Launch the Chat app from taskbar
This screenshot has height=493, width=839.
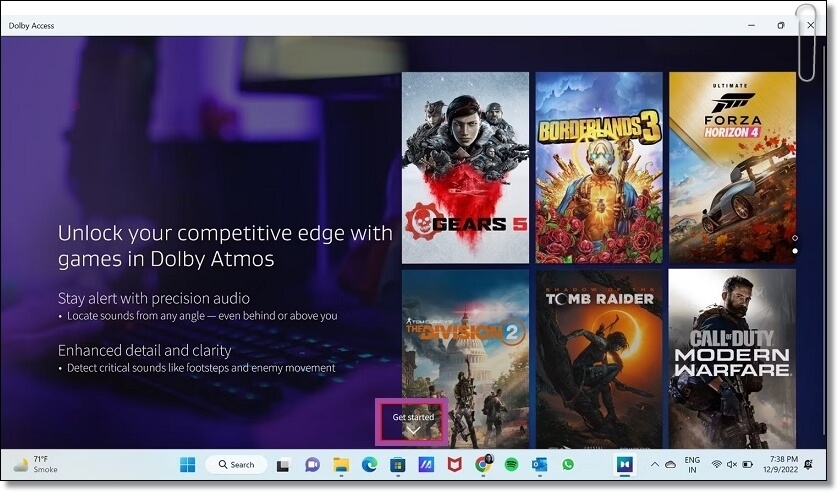coord(312,465)
